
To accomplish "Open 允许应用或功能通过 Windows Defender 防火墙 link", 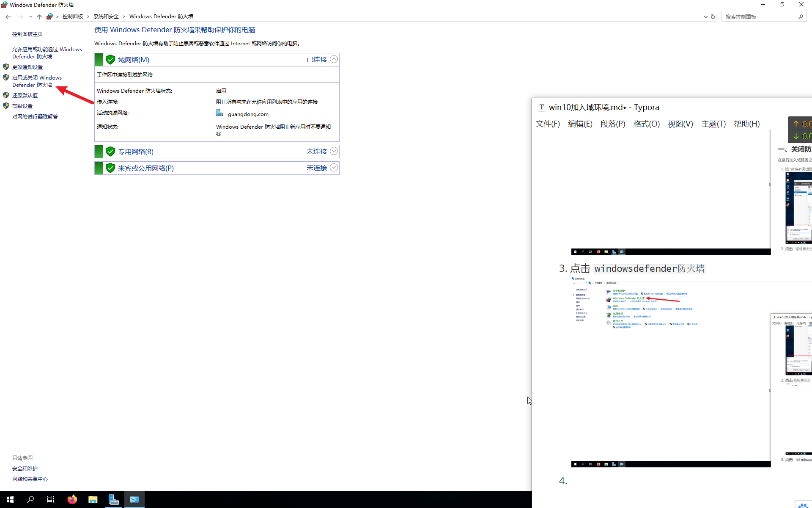I will (47, 53).
